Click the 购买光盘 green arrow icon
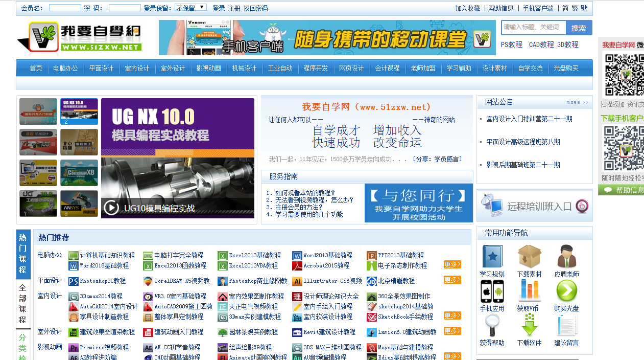This screenshot has height=360, width=644. (x=566, y=291)
